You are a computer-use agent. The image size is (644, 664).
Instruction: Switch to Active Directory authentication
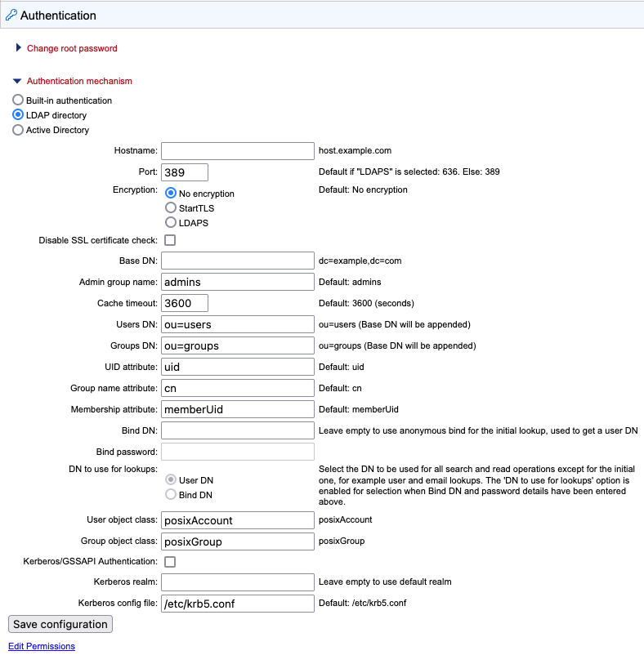tap(17, 129)
